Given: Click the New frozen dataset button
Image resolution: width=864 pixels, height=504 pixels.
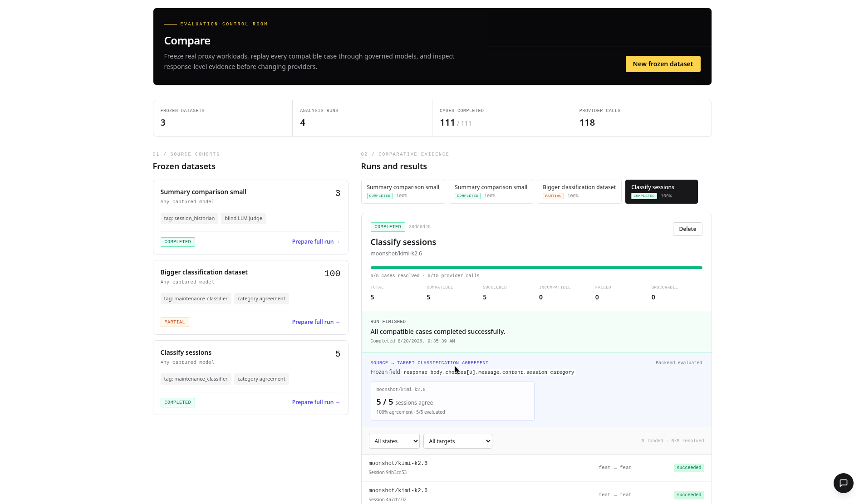Looking at the screenshot, I should tap(663, 64).
